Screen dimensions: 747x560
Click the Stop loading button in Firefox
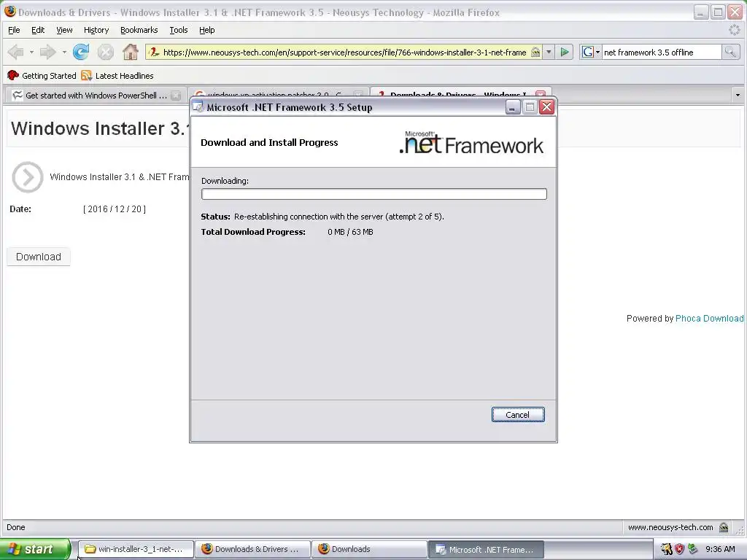click(105, 52)
